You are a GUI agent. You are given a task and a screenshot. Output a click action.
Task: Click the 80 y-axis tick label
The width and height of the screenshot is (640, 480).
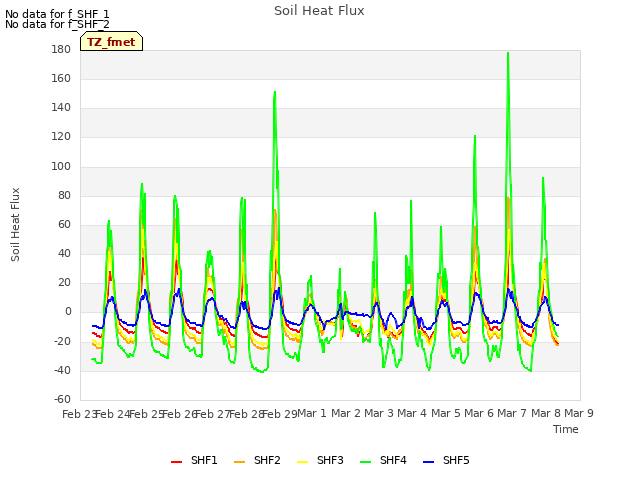(64, 196)
